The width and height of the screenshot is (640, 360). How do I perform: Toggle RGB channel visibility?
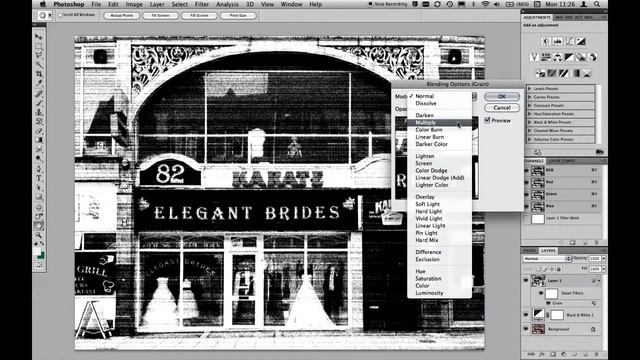coord(527,170)
